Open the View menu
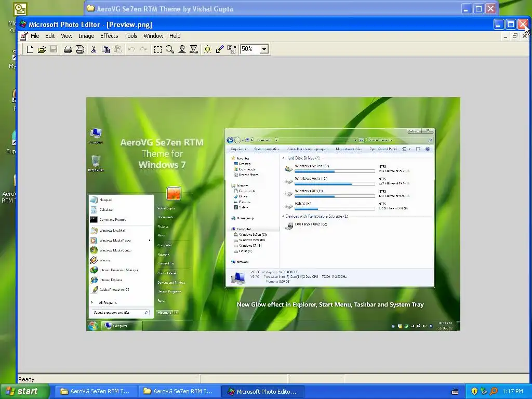The width and height of the screenshot is (532, 399). pos(66,36)
